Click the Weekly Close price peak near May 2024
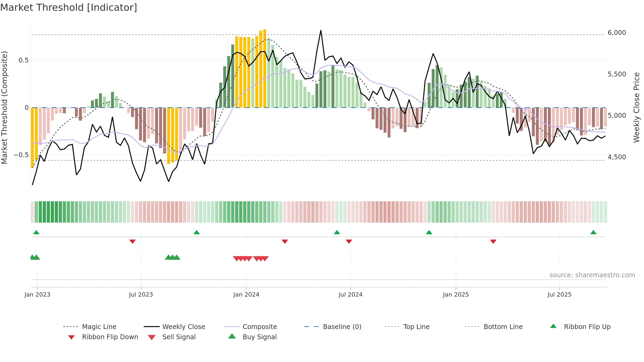 coord(321,30)
